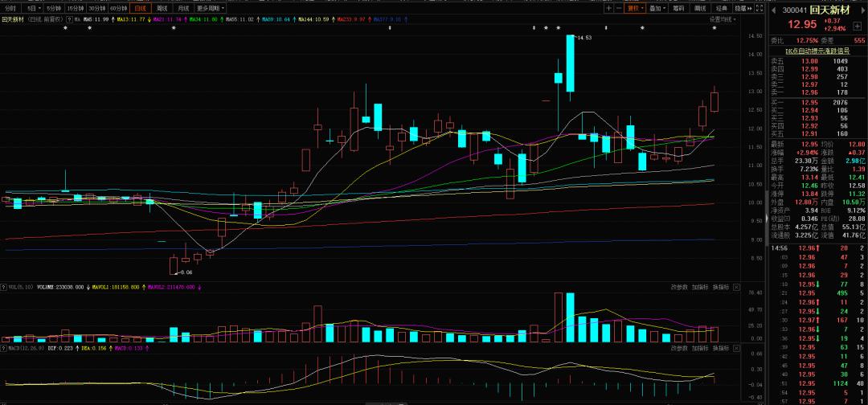This screenshot has height=405, width=868.
Task: Click 改参数 in the MACD panel
Action: 679,348
